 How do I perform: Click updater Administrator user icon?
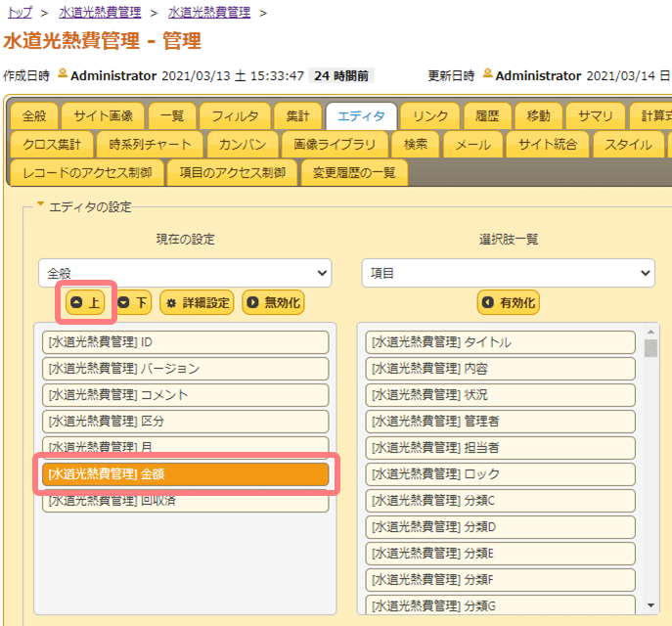coord(487,73)
